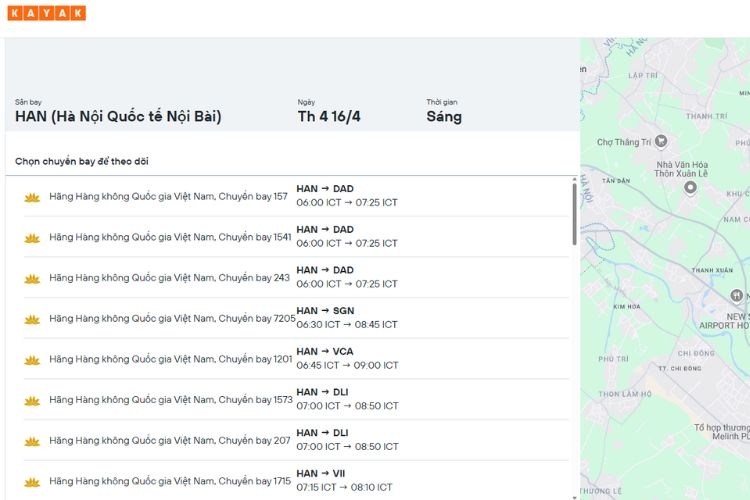Select flight 243 HAN to DAD
The height and width of the screenshot is (500, 750).
(296, 278)
